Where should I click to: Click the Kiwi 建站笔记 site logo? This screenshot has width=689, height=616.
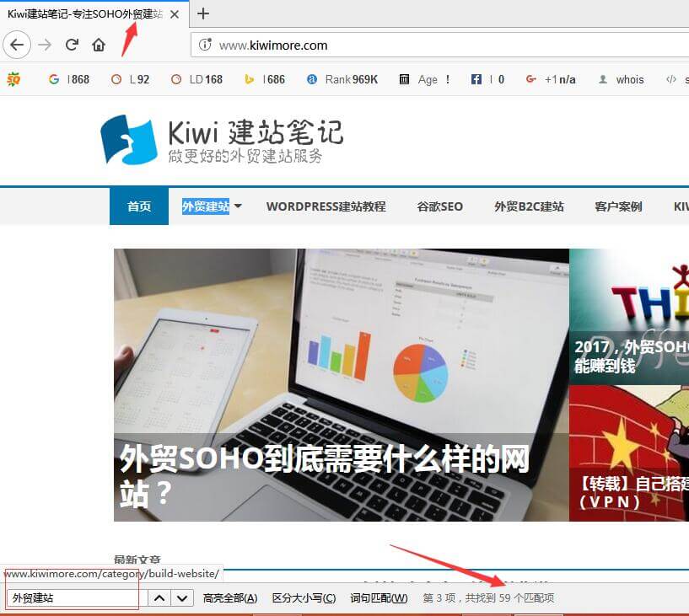tap(222, 140)
